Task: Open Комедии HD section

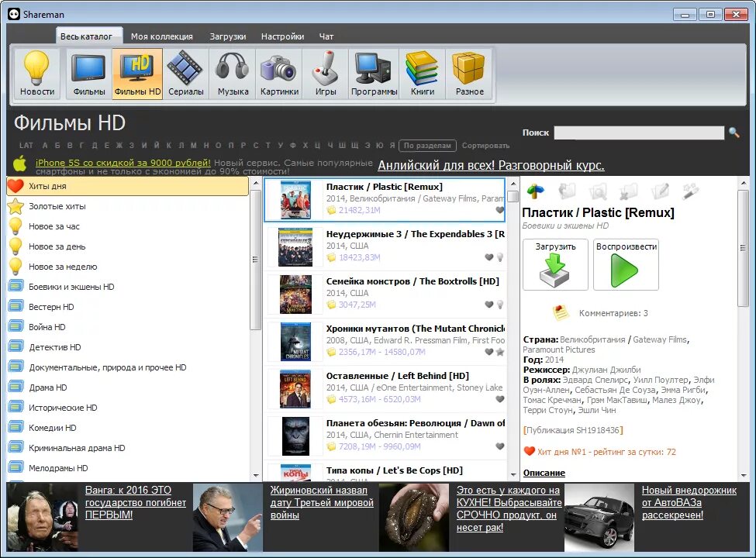Action: coord(128,428)
